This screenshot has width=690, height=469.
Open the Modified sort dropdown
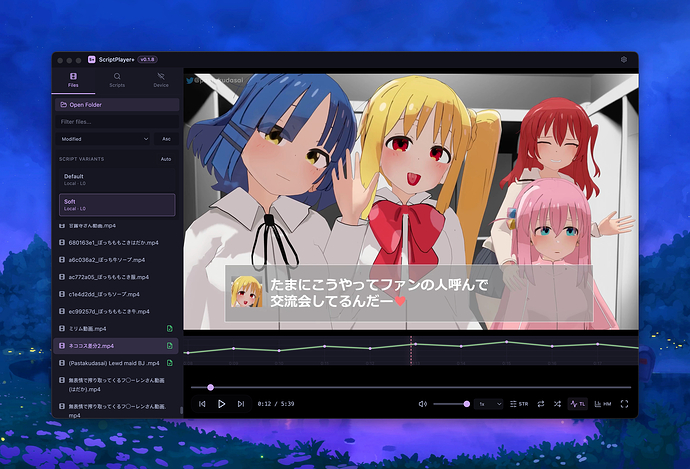[103, 139]
